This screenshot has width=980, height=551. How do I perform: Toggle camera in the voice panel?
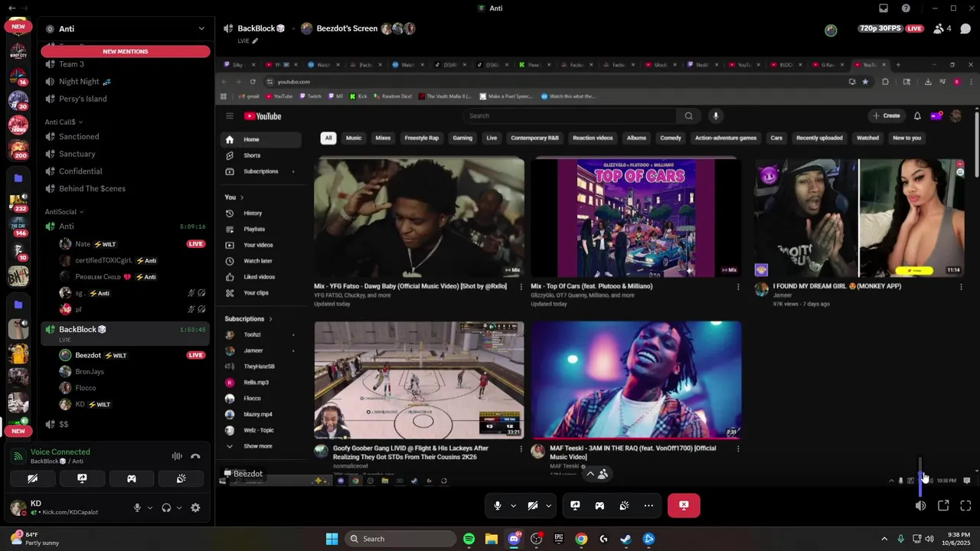(x=32, y=478)
